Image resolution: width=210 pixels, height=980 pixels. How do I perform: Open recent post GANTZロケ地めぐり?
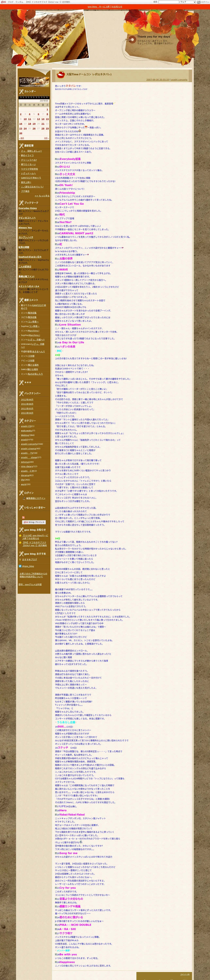31,178
